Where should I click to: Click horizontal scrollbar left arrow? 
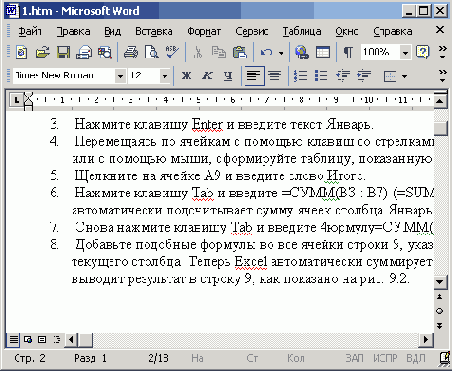coord(71,340)
